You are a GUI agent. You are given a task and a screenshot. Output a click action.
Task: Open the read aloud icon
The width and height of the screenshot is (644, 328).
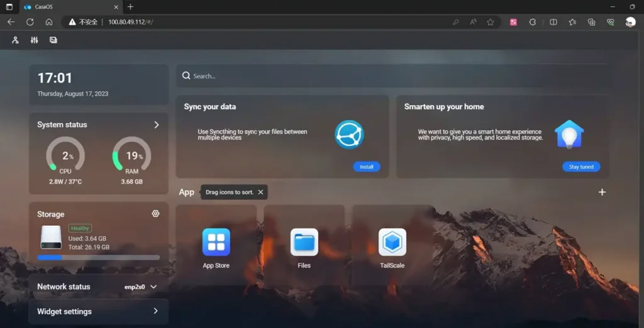click(473, 22)
